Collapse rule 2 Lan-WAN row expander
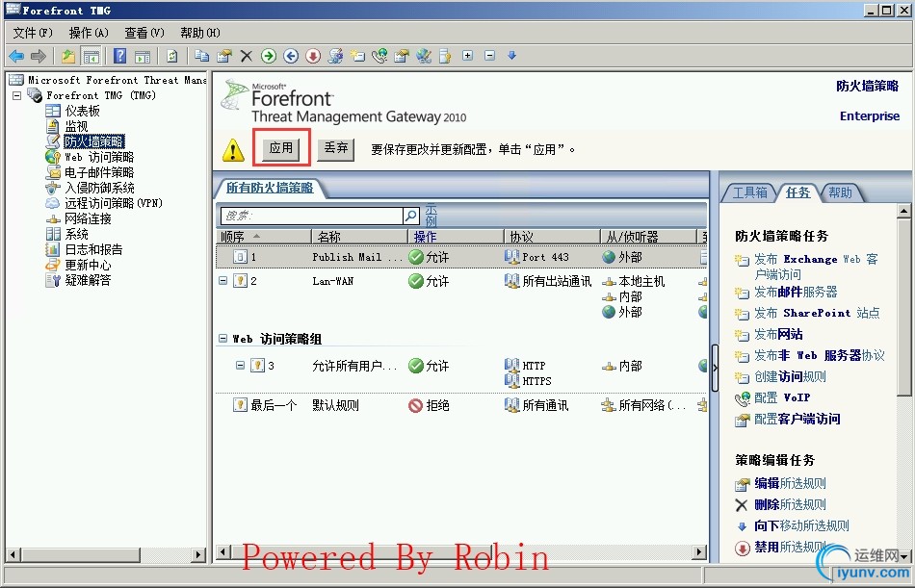915x588 pixels. tap(222, 281)
